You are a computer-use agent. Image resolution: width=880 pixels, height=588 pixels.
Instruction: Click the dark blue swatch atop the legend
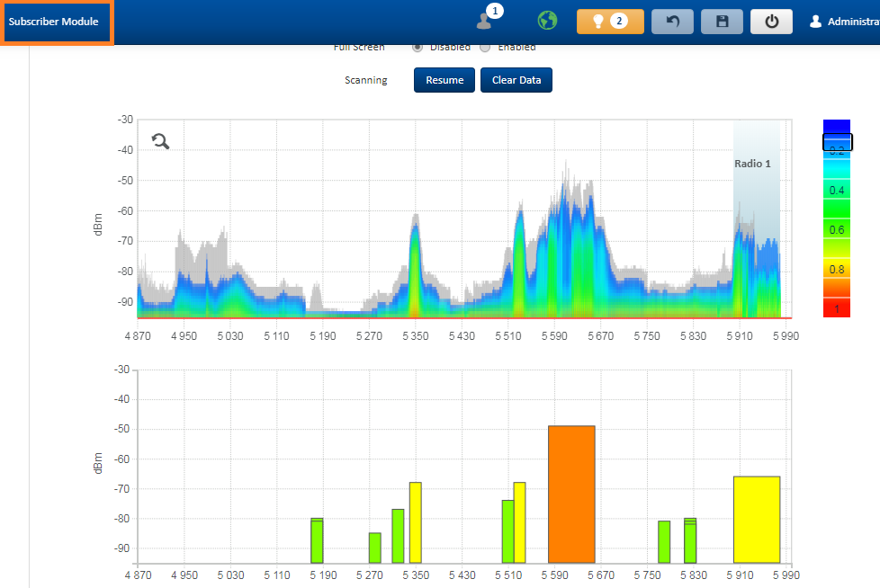836,126
